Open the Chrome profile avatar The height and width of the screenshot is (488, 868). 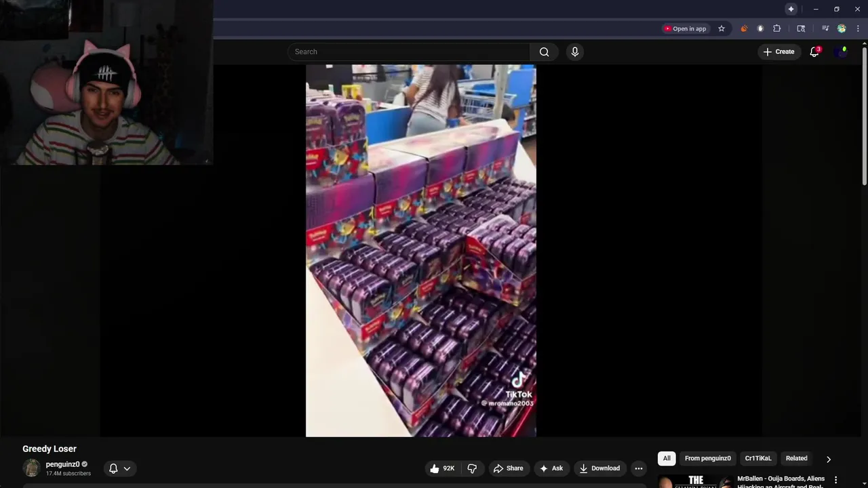[x=842, y=28]
